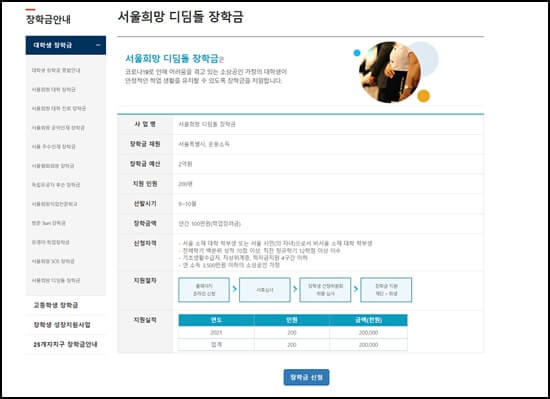Click the 대학생 장학금 menu header
550x399 pixels.
(x=66, y=45)
